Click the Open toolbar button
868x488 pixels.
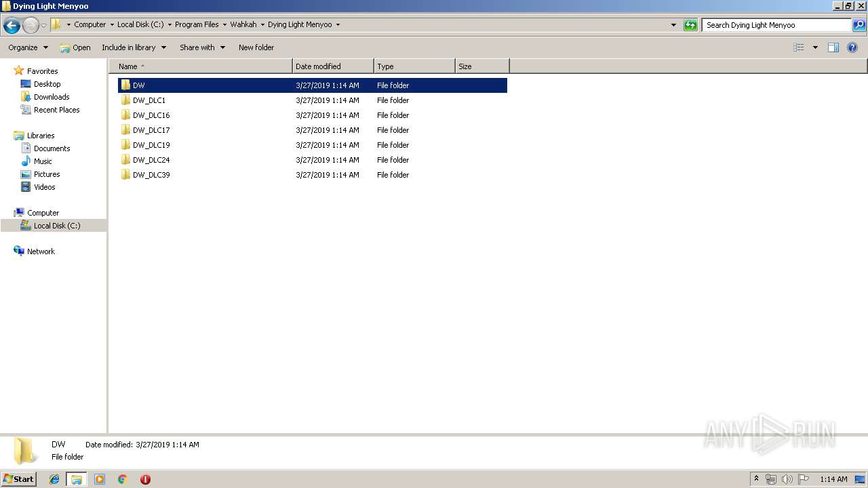pyautogui.click(x=75, y=47)
